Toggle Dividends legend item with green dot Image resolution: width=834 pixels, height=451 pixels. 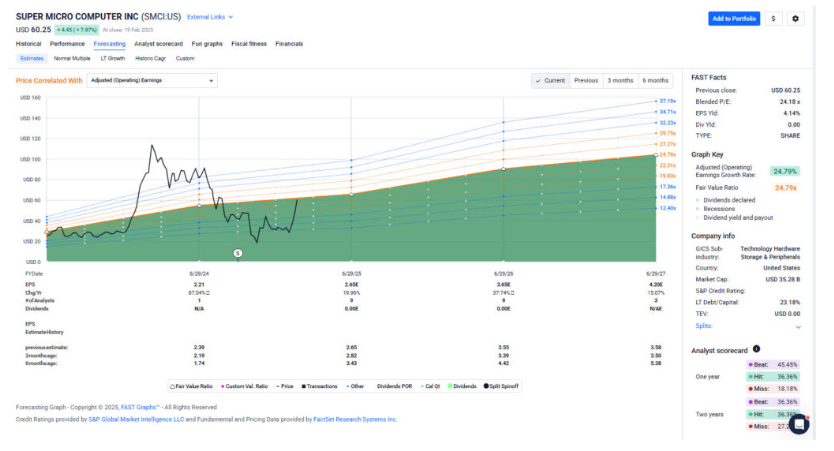pos(462,386)
